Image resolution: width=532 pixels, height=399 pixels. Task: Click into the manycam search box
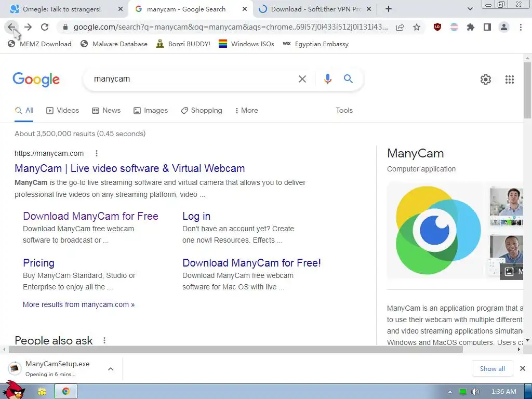193,79
